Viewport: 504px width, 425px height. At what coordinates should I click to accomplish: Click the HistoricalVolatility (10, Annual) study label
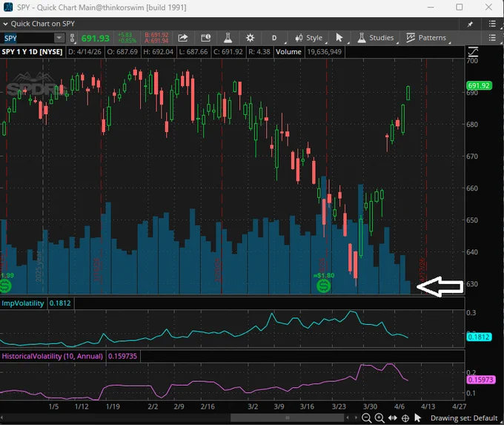click(52, 356)
